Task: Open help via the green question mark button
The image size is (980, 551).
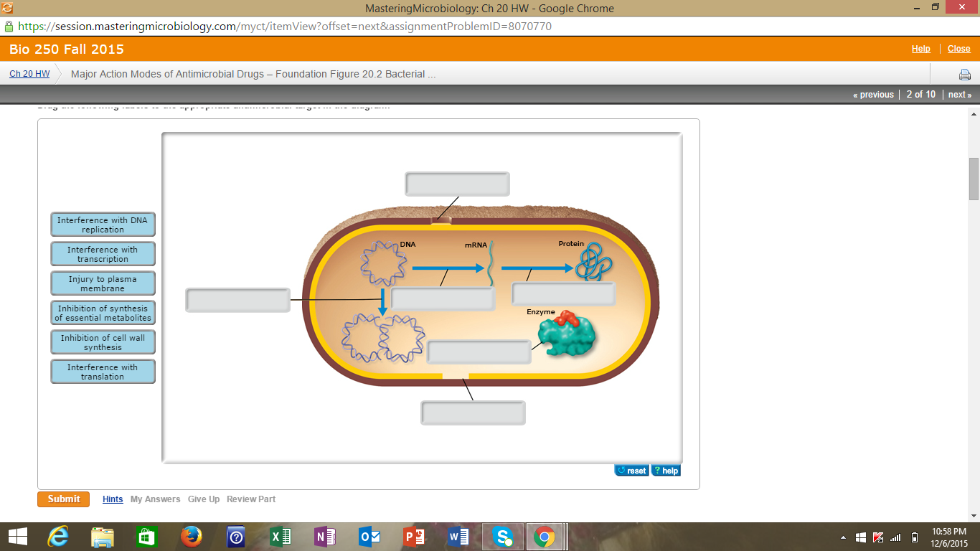Action: click(664, 470)
